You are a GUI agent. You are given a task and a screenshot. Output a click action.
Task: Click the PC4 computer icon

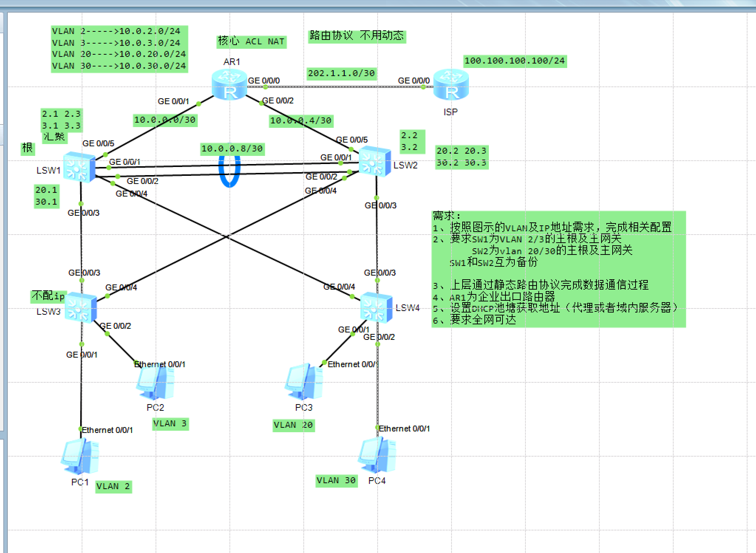click(377, 455)
